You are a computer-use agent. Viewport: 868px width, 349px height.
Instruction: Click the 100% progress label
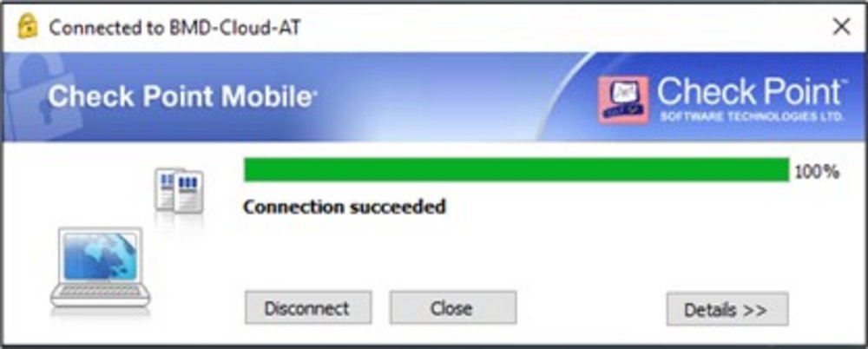[817, 172]
